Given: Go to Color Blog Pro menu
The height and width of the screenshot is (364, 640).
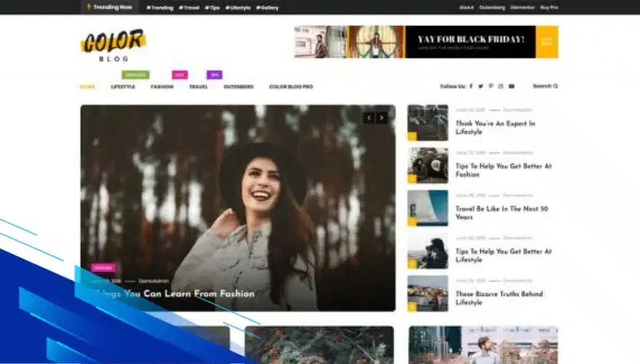Looking at the screenshot, I should (290, 87).
